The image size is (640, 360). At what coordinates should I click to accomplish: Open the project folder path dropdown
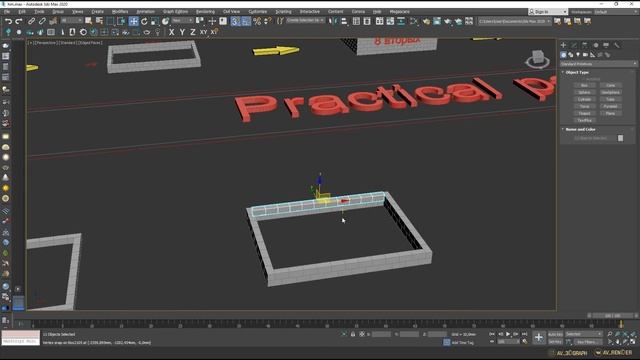click(515, 21)
